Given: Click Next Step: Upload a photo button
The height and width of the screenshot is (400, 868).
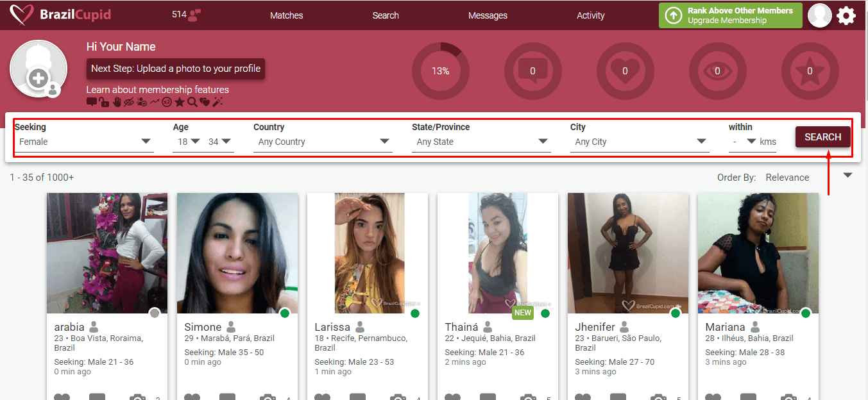Looking at the screenshot, I should (176, 69).
